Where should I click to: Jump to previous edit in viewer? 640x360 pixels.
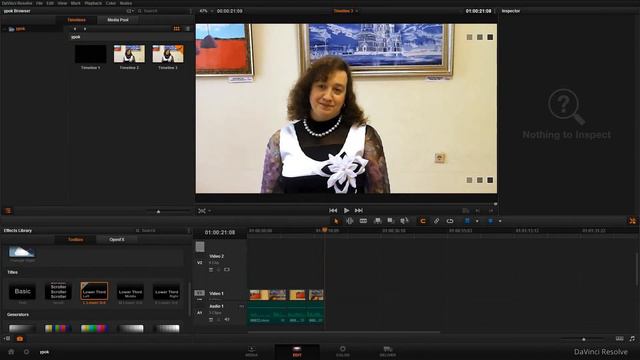(333, 210)
